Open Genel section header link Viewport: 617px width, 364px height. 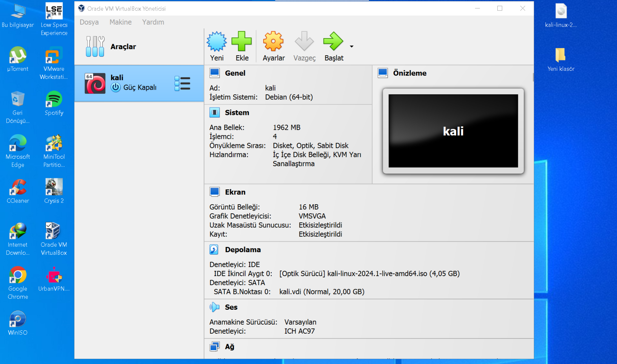click(x=235, y=73)
